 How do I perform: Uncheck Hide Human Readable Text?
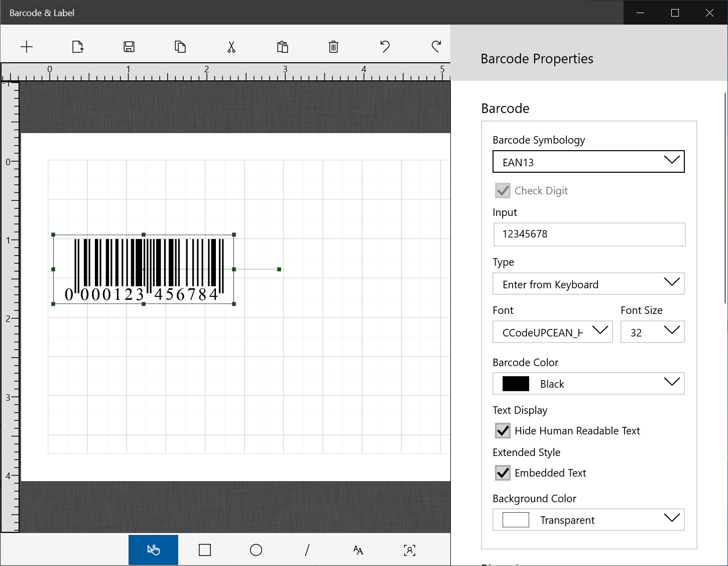[503, 431]
